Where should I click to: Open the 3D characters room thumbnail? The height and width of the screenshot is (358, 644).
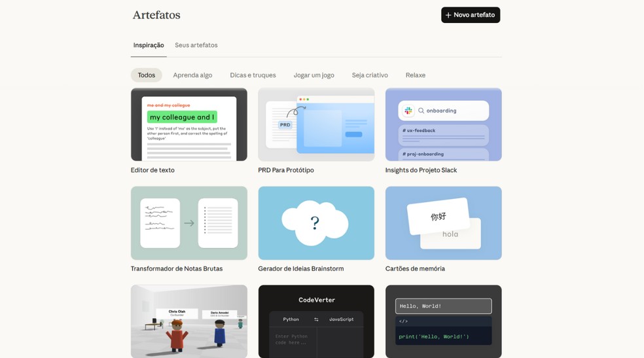(189, 321)
